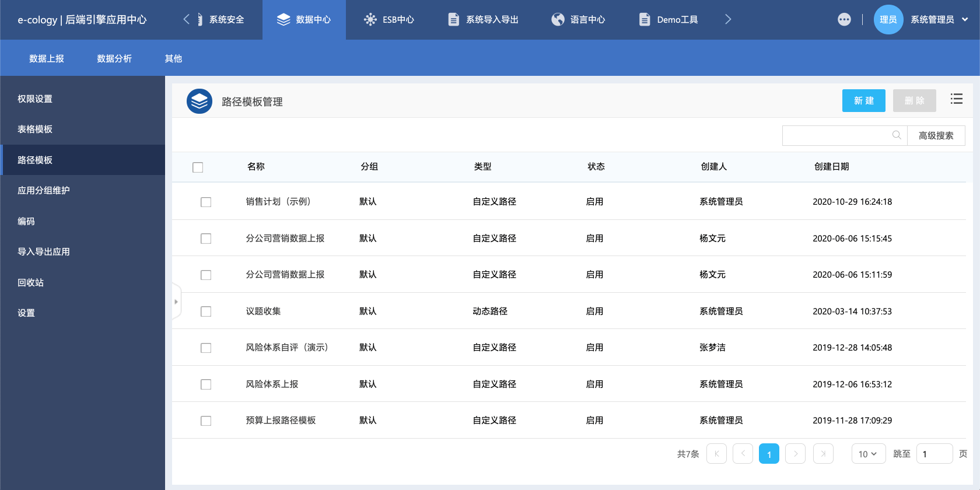This screenshot has width=980, height=490.
Task: Open 表格模板 in the sidebar
Action: coord(82,129)
